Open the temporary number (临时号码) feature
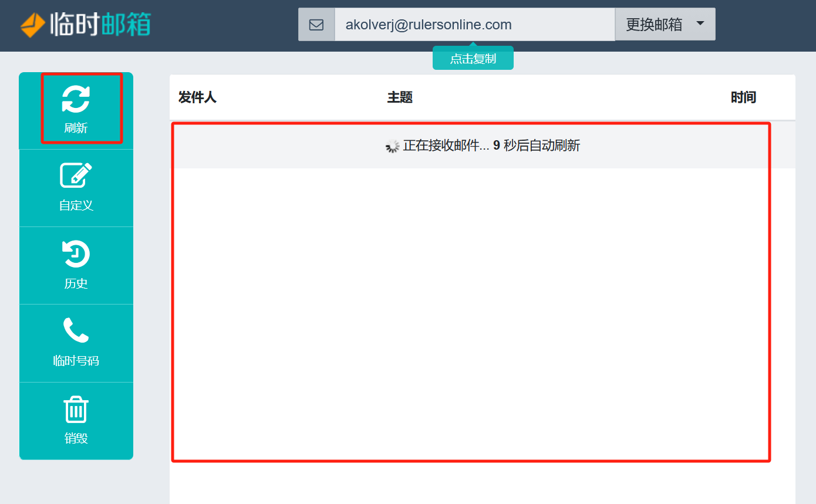The image size is (816, 504). coord(76,332)
